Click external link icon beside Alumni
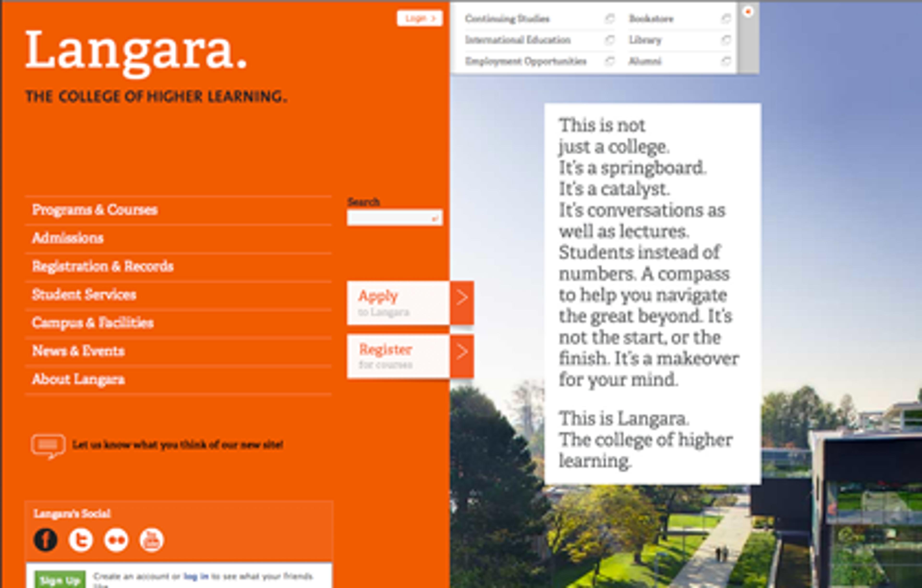The height and width of the screenshot is (588, 922). tap(726, 61)
